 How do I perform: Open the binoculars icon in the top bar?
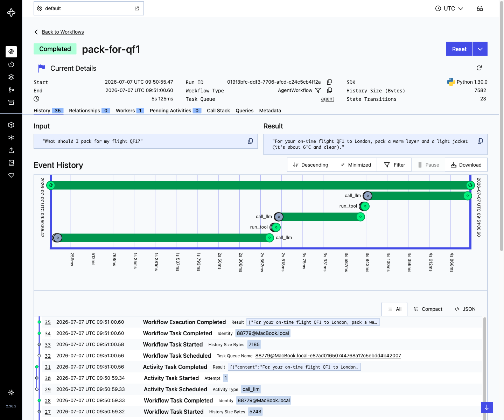pos(480,8)
